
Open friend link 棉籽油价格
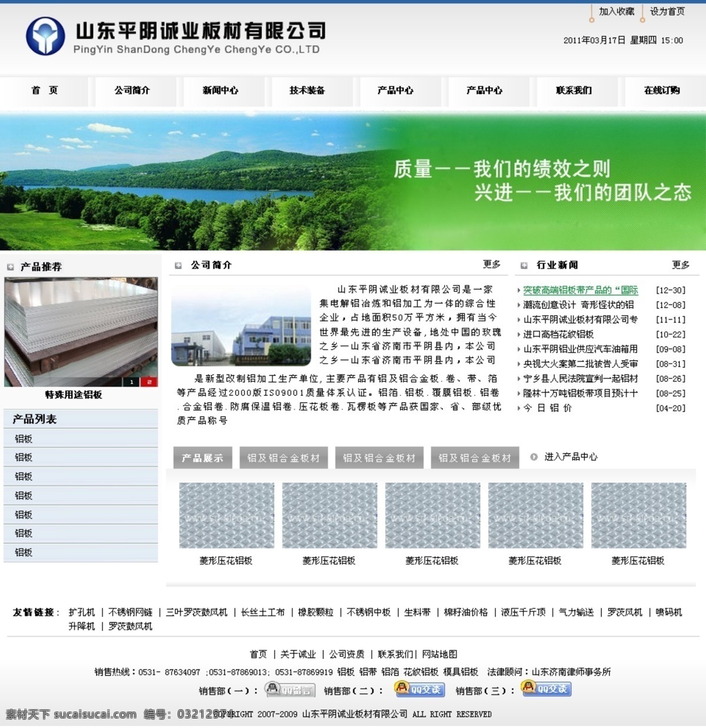click(x=466, y=612)
